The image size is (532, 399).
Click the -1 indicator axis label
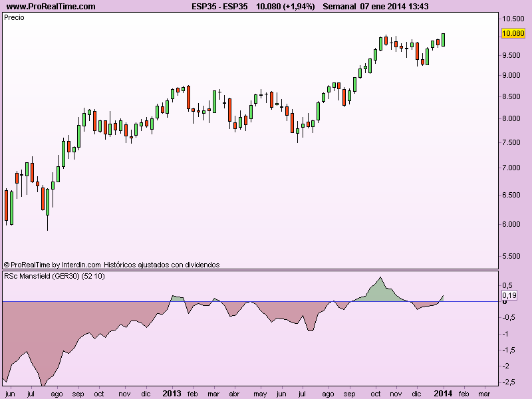(x=506, y=334)
